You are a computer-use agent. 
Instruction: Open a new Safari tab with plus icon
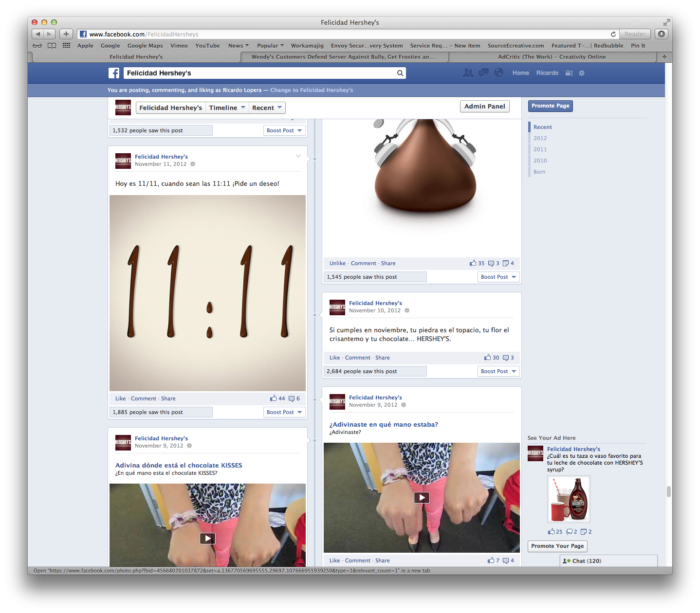pyautogui.click(x=664, y=57)
